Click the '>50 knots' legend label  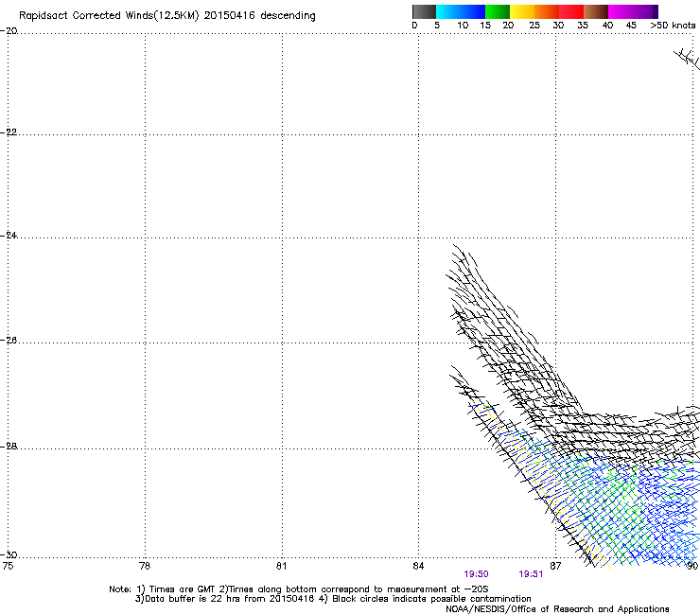673,26
